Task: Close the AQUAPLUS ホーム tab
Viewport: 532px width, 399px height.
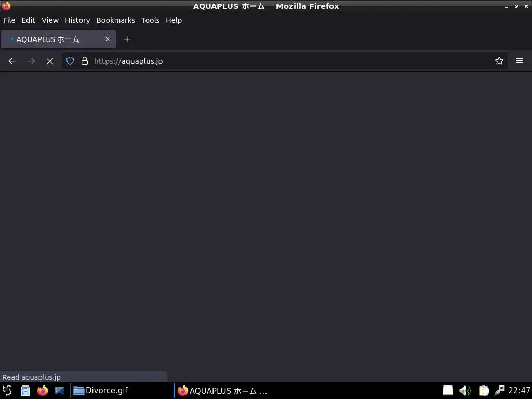Action: tap(108, 39)
